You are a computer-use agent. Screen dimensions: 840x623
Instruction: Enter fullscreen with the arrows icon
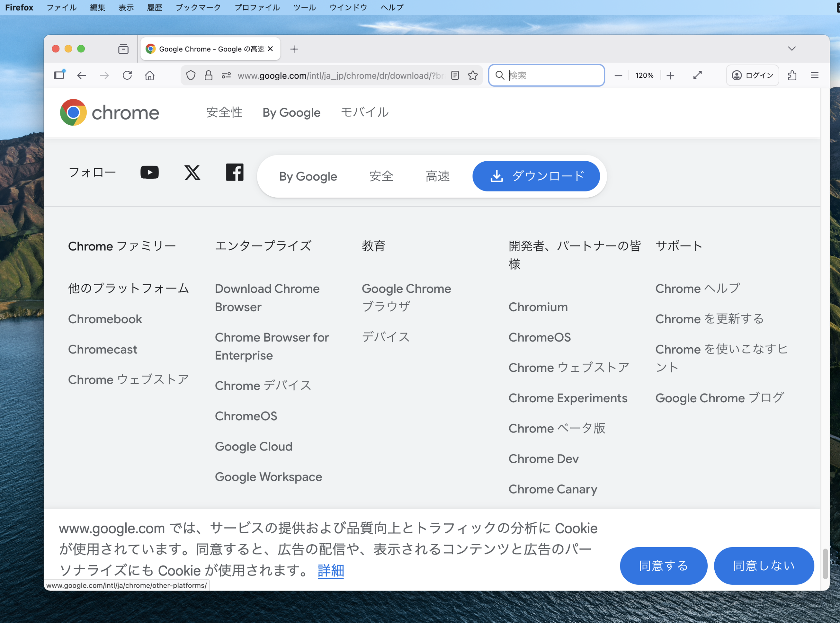[x=697, y=75]
